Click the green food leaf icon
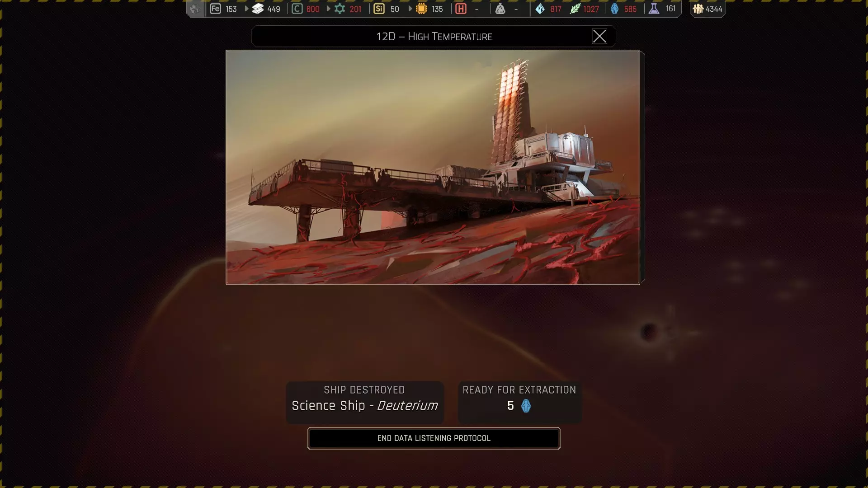Viewport: 868px width, 488px height. pos(575,9)
